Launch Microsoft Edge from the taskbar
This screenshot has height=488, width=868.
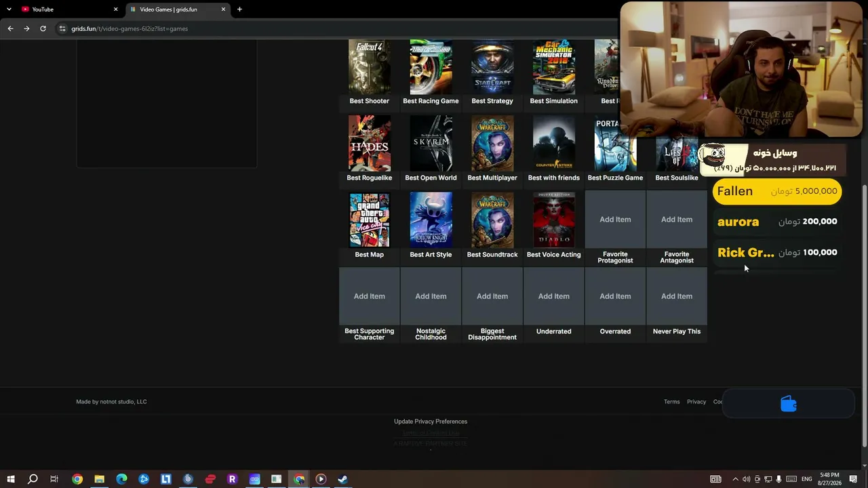[121, 479]
